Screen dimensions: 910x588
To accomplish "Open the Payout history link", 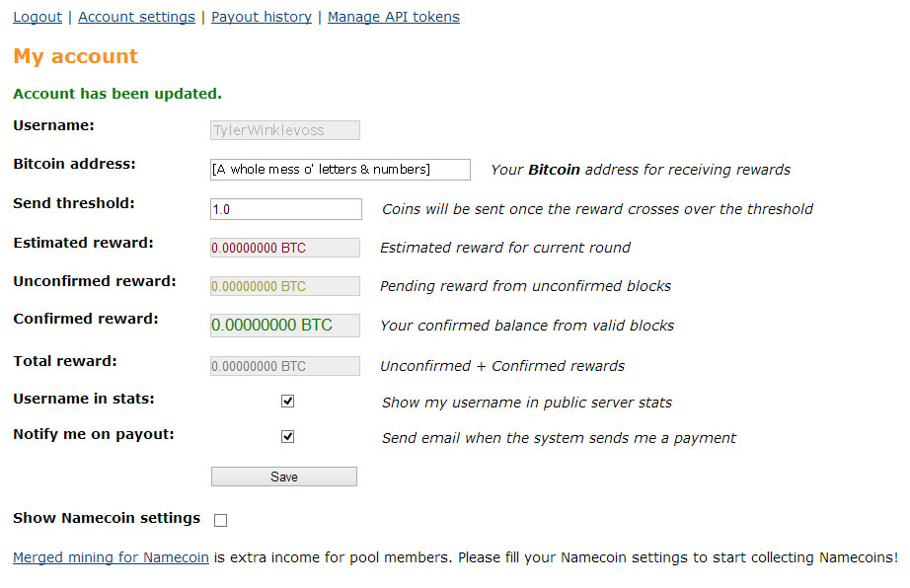I will tap(262, 17).
